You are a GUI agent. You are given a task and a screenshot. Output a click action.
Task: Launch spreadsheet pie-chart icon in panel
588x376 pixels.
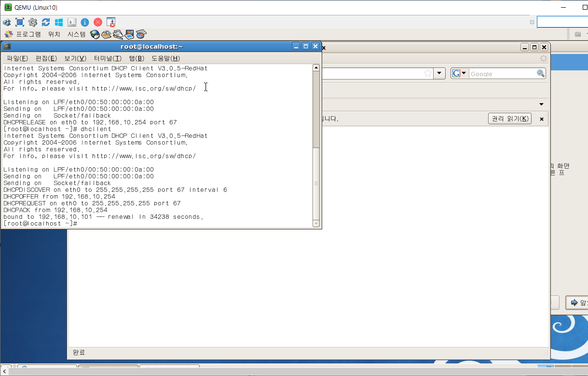(141, 34)
